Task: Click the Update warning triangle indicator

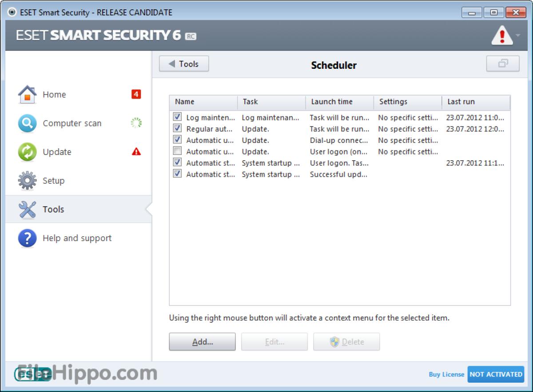Action: tap(136, 152)
